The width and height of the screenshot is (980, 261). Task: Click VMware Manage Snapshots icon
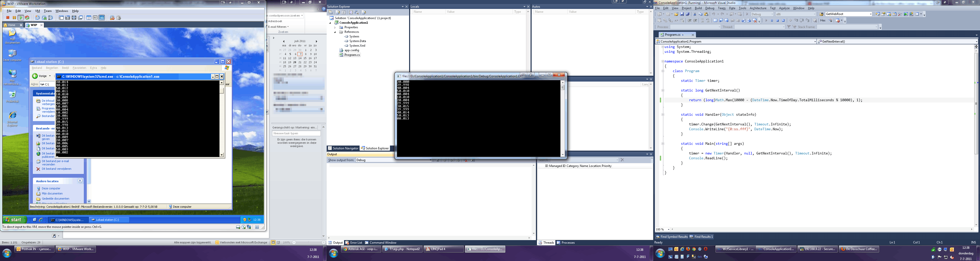pos(51,18)
